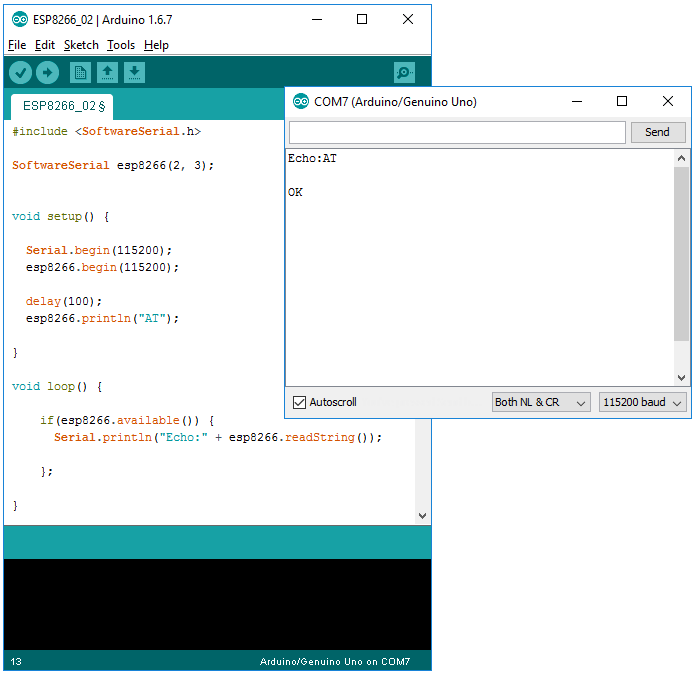Open the File menu
The width and height of the screenshot is (698, 675).
point(17,45)
